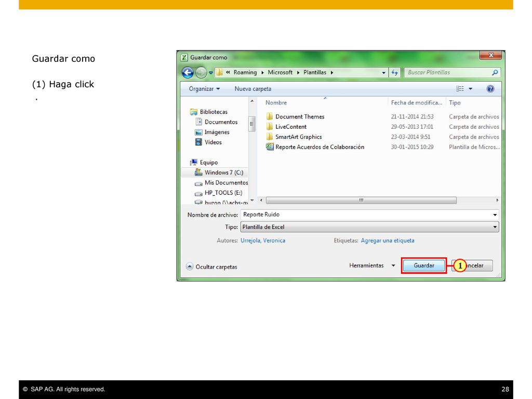This screenshot has height=399, width=532.
Task: Click the Excel template icon of Reporte Acuerdos
Action: pos(270,147)
